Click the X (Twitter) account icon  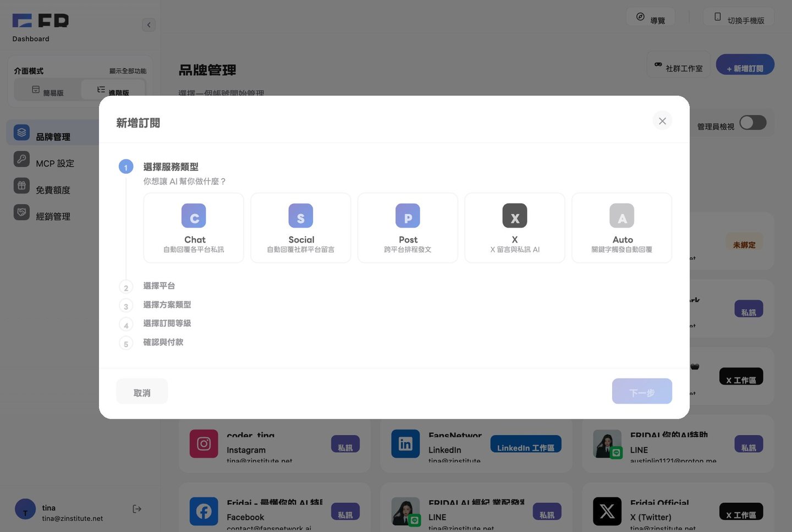pyautogui.click(x=607, y=512)
